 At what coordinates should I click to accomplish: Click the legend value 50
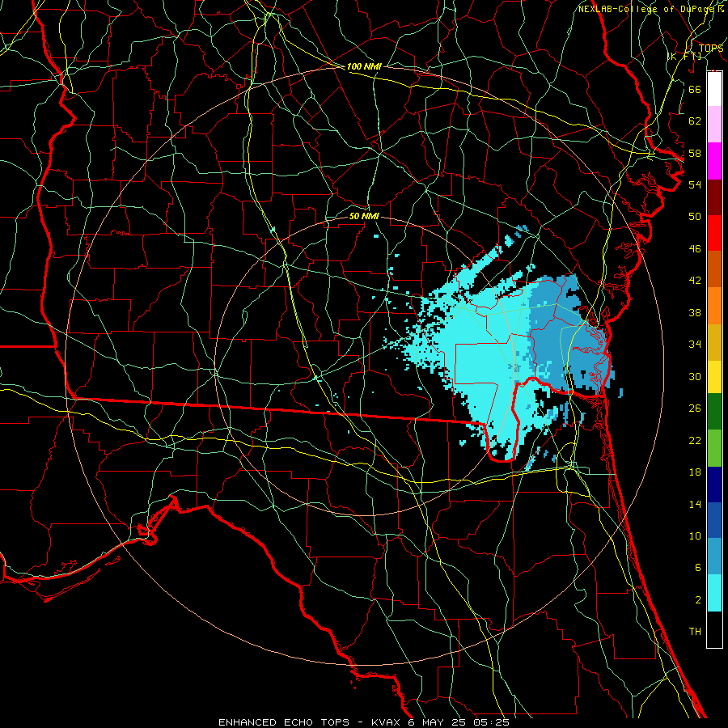pos(695,217)
